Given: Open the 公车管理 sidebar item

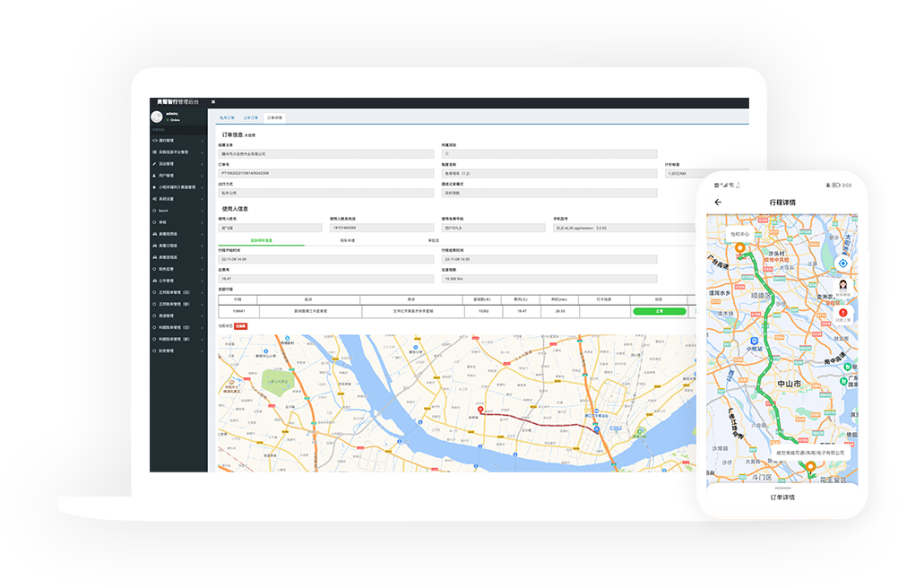Looking at the screenshot, I should coord(177,281).
